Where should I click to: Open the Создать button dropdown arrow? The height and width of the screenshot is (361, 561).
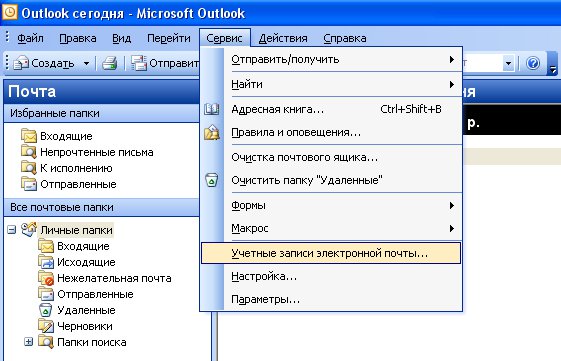click(x=86, y=64)
